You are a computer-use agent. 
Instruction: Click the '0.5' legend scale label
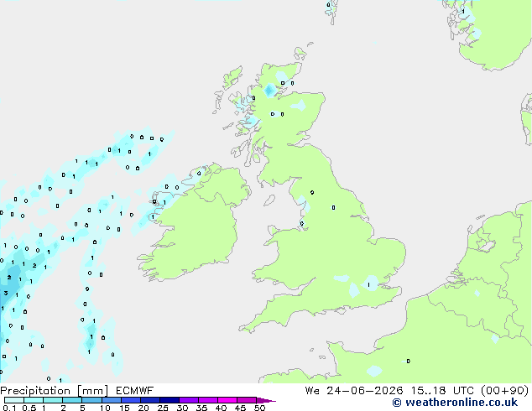click(29, 408)
